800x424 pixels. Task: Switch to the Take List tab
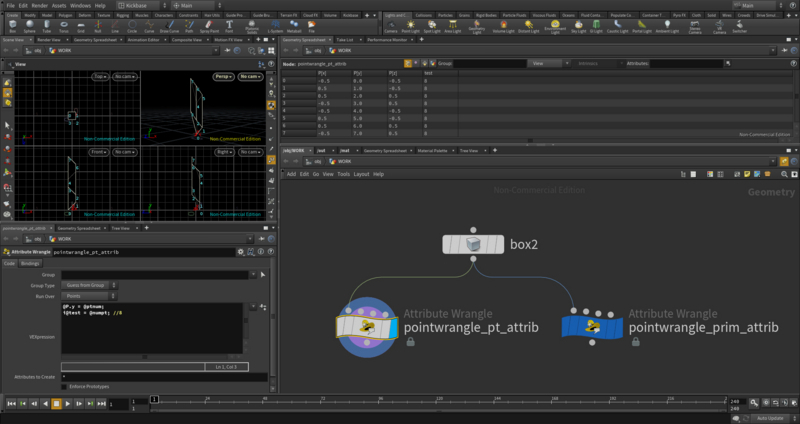345,40
